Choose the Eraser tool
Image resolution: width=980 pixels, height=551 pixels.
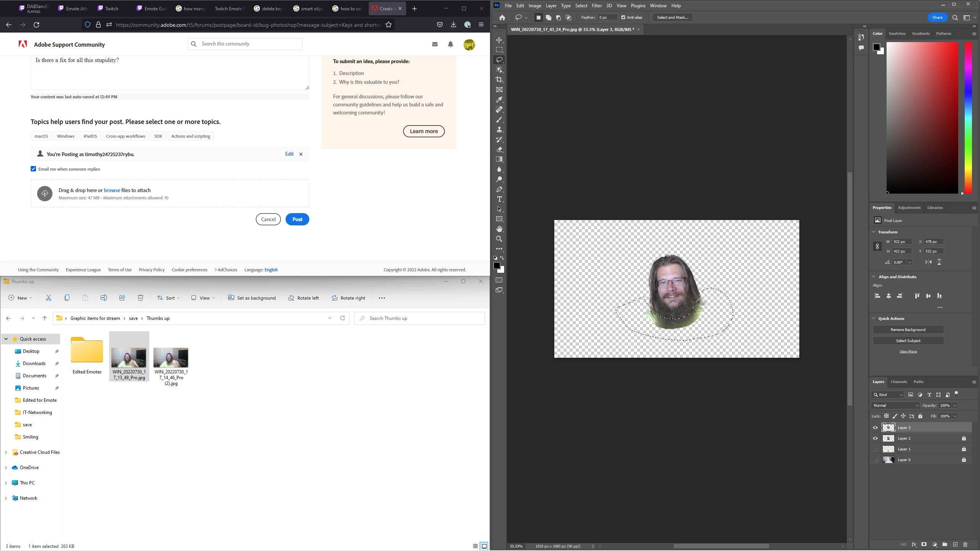click(x=499, y=150)
